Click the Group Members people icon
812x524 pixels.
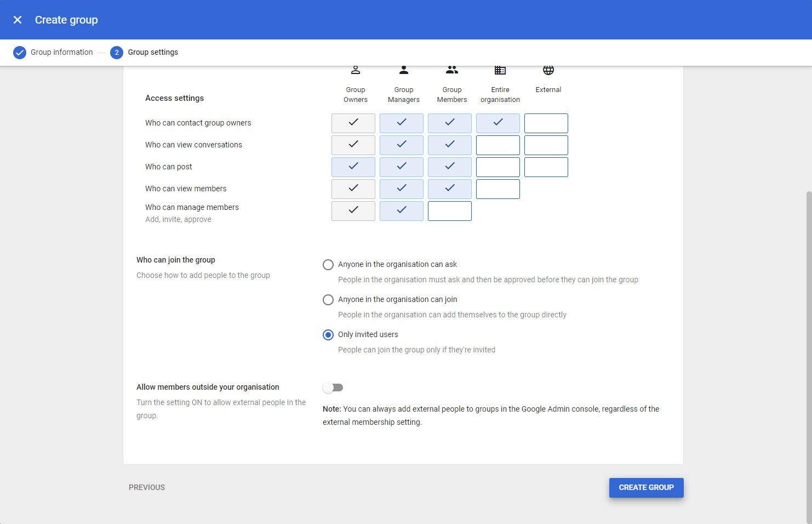452,70
